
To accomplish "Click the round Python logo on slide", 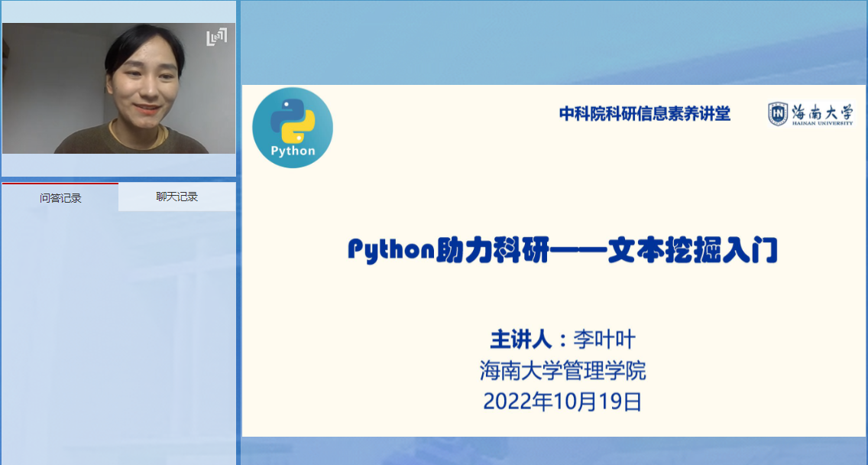I will (x=293, y=128).
